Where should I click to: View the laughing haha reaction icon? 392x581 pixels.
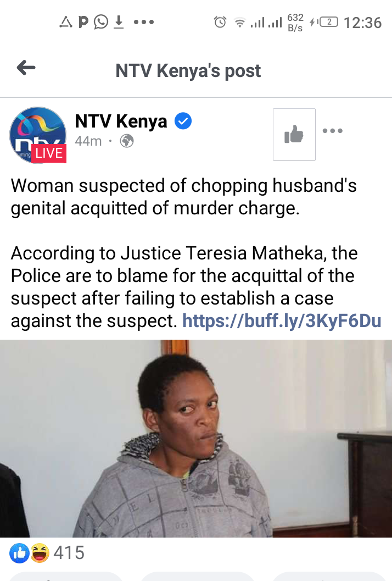[x=40, y=553]
